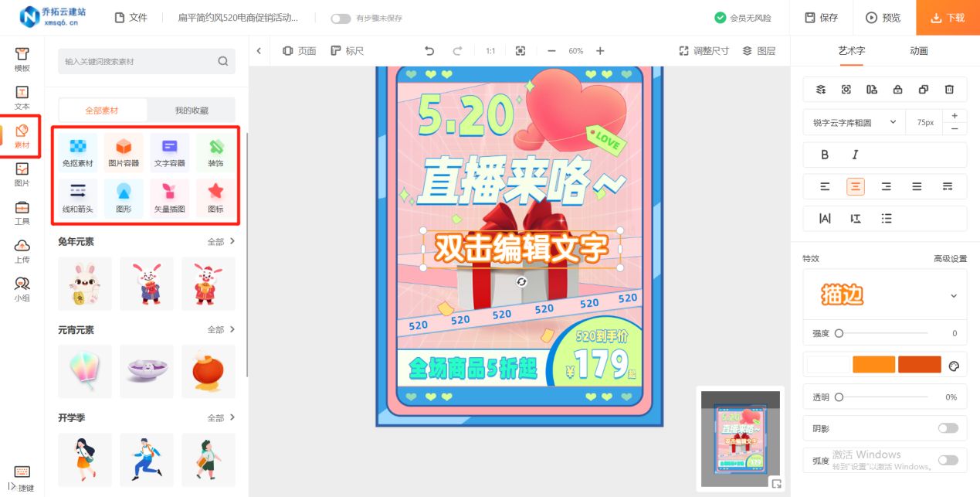Open the 60% zoom level selector

pyautogui.click(x=575, y=50)
